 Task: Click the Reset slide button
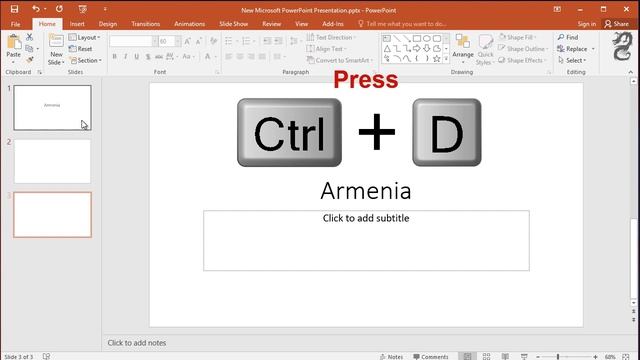point(81,49)
